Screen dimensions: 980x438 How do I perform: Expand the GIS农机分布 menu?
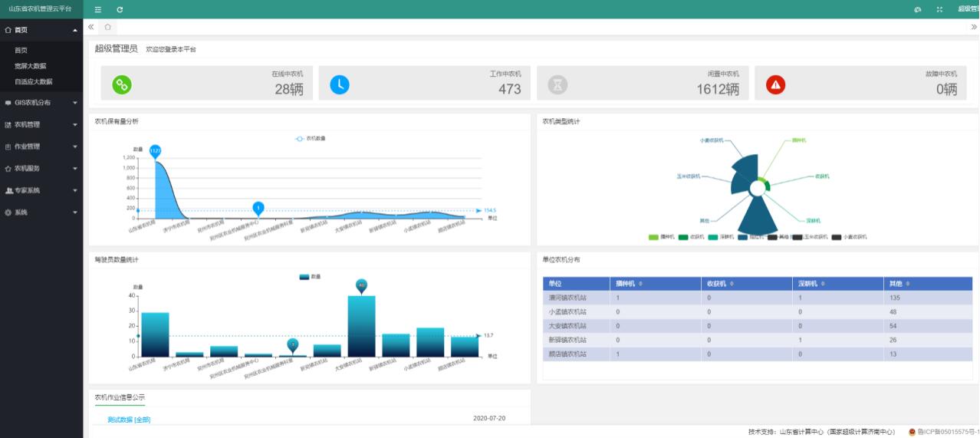41,102
